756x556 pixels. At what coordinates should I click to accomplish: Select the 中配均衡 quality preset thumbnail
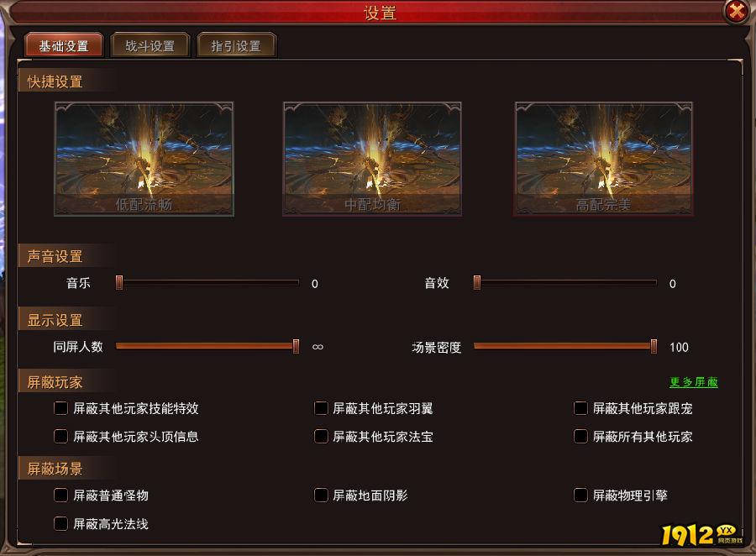pos(372,159)
